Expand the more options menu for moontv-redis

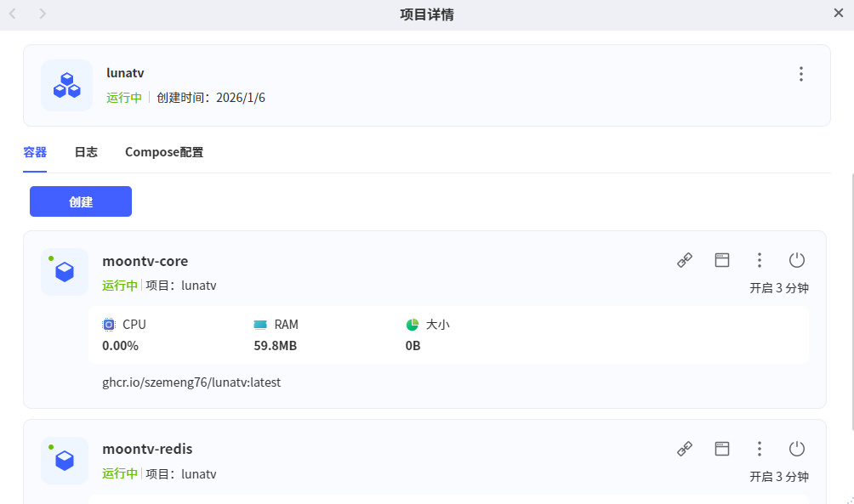point(760,449)
